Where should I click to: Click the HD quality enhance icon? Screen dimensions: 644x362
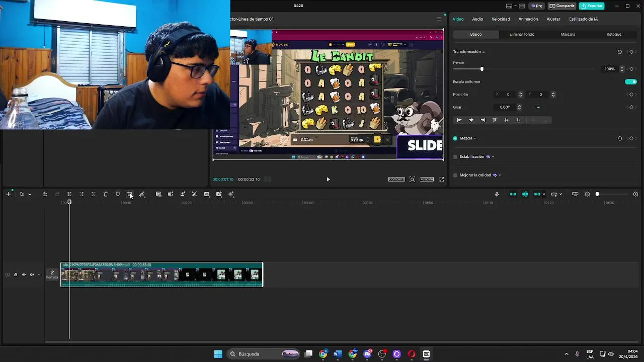(207, 194)
